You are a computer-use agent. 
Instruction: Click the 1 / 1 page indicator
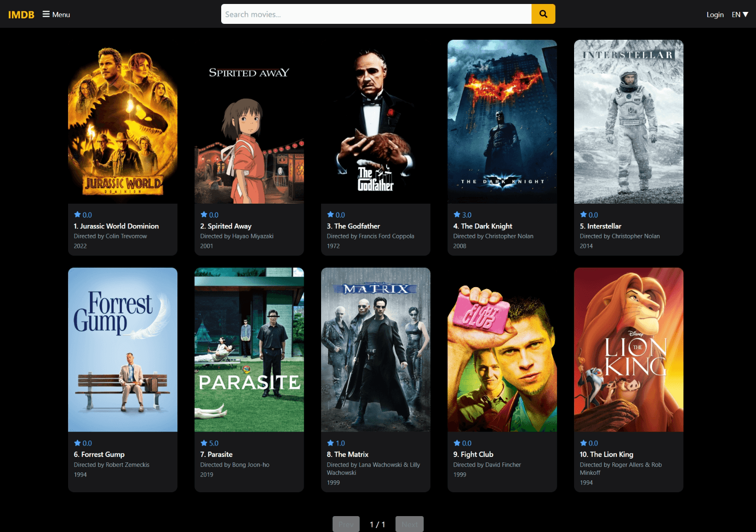coord(377,525)
